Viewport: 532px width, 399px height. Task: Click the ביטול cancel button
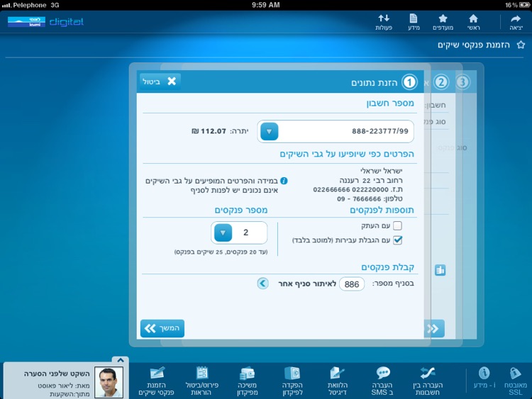(x=160, y=82)
